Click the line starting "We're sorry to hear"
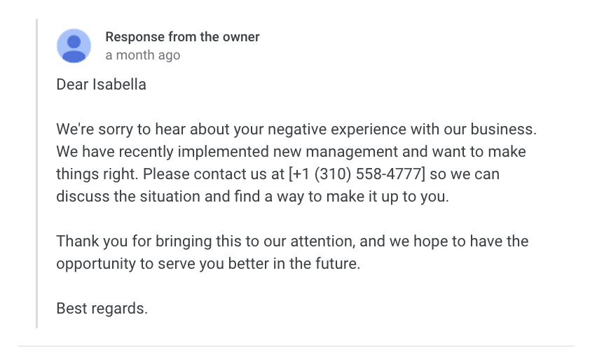Image resolution: width=597 pixels, height=364 pixels. click(296, 129)
